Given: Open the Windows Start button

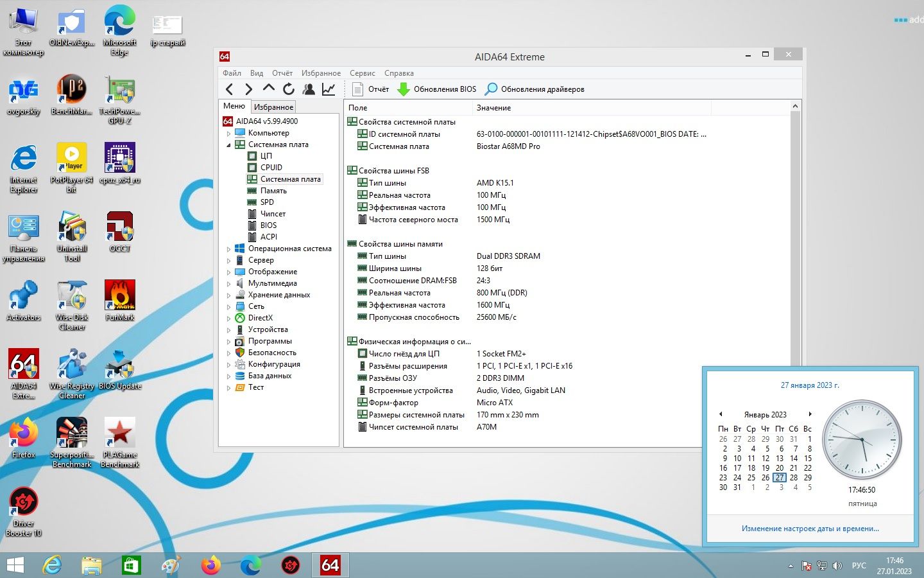Looking at the screenshot, I should click(15, 565).
